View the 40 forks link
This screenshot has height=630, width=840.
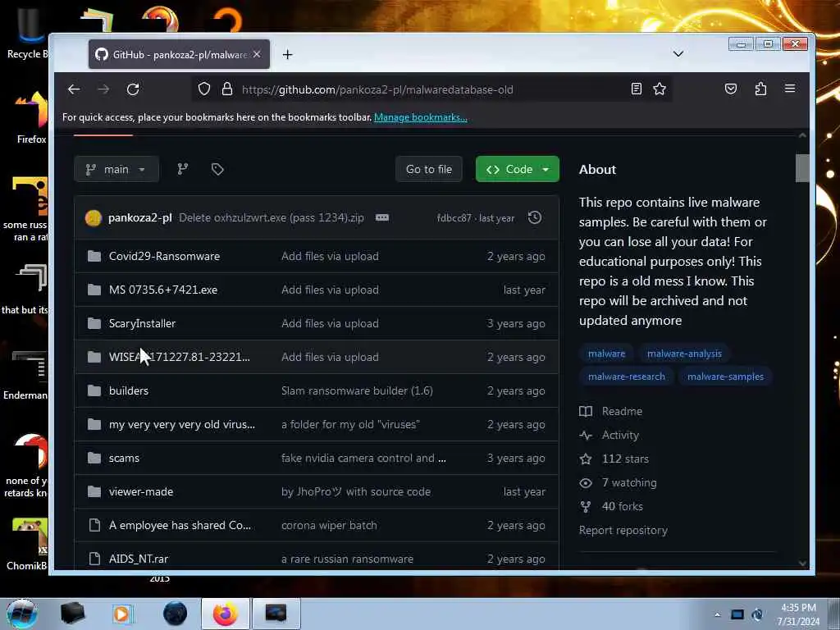pos(611,506)
